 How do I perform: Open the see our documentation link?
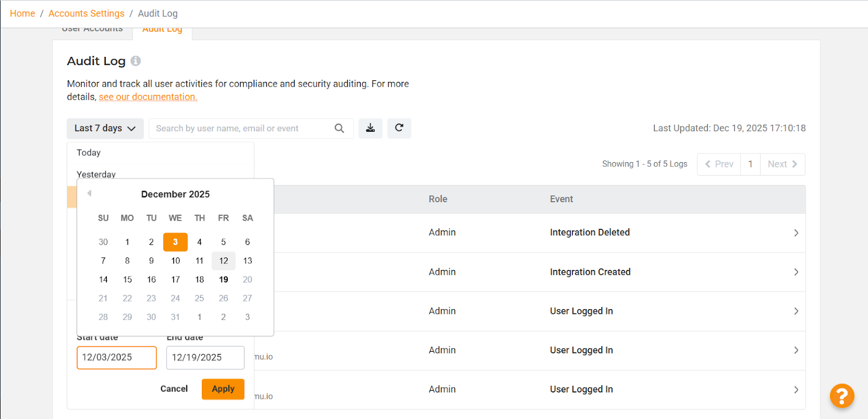coord(148,97)
